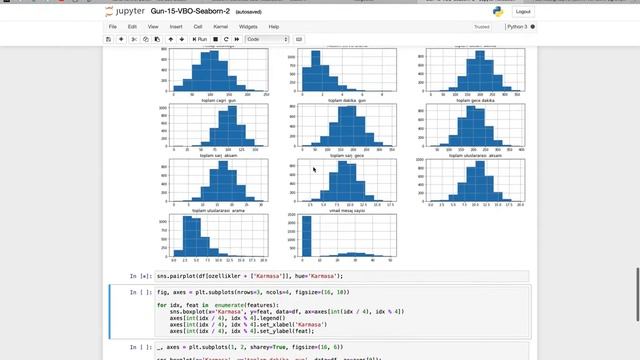Click the Trusted notebook indicator

pyautogui.click(x=482, y=27)
